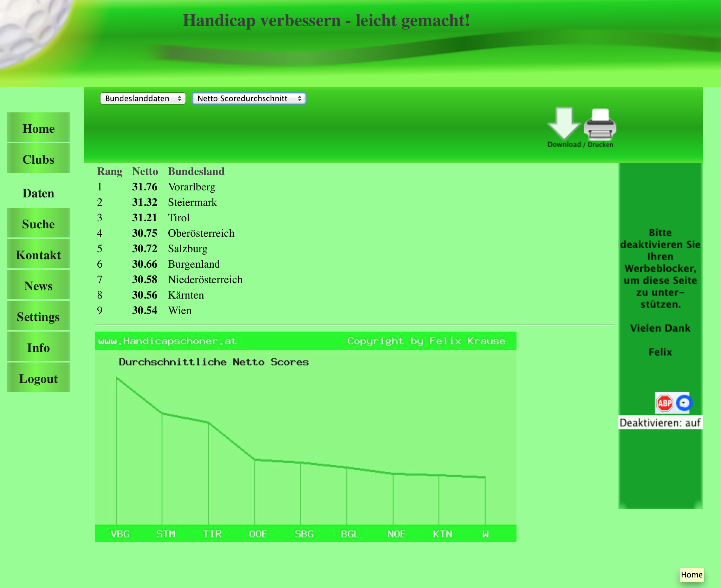Click the red ABP Adblock icon

(x=664, y=403)
